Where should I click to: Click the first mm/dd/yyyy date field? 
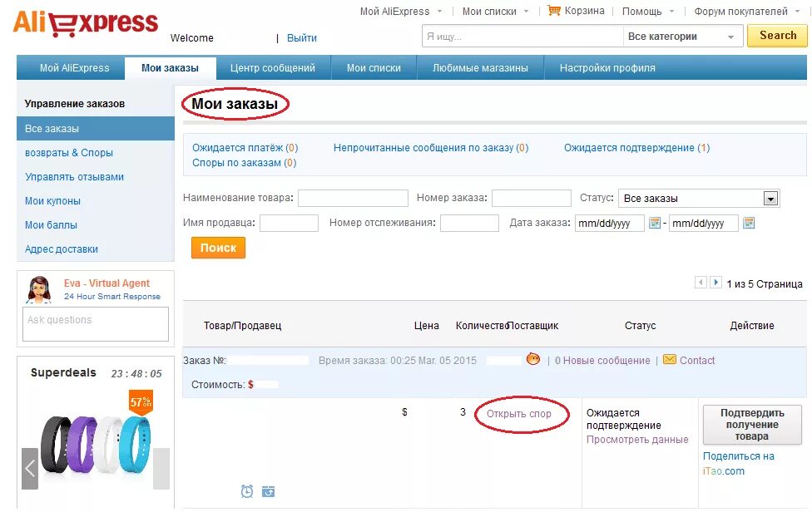tap(610, 223)
